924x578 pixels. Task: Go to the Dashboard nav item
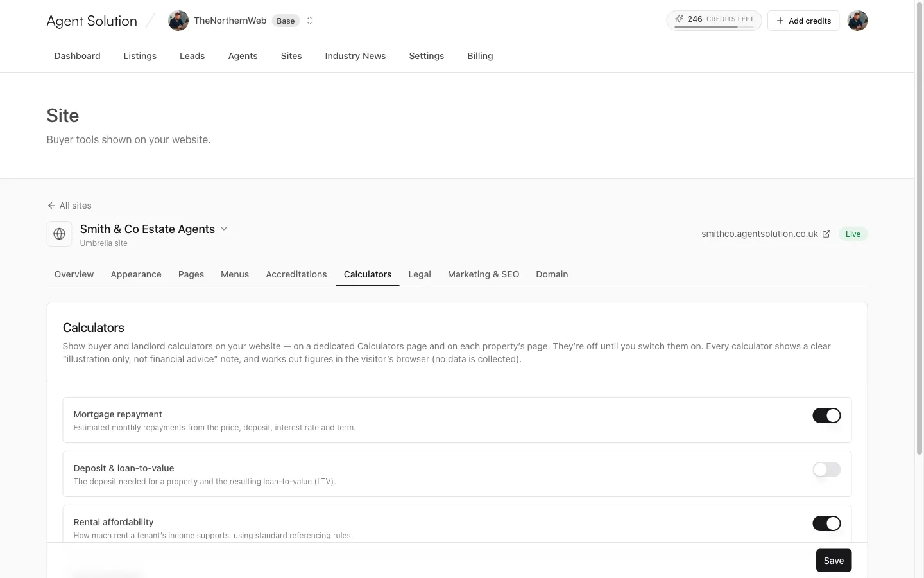pyautogui.click(x=78, y=56)
